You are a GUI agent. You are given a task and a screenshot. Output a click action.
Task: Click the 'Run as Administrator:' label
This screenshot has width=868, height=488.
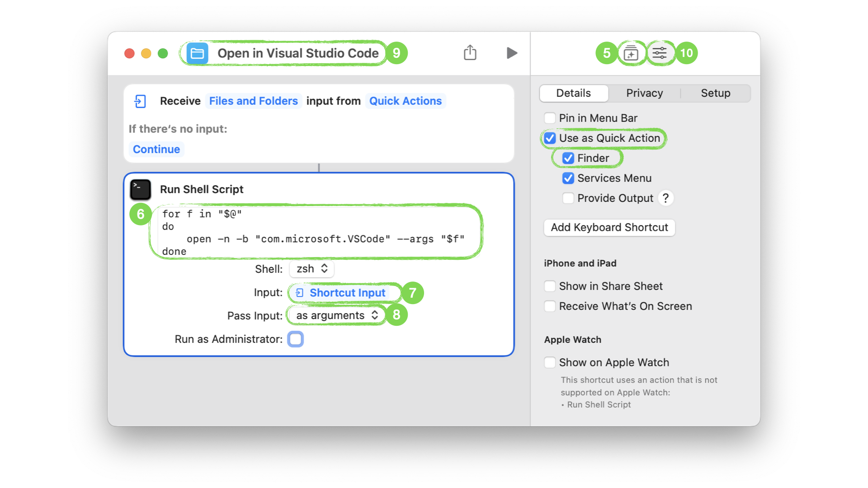[x=229, y=339]
